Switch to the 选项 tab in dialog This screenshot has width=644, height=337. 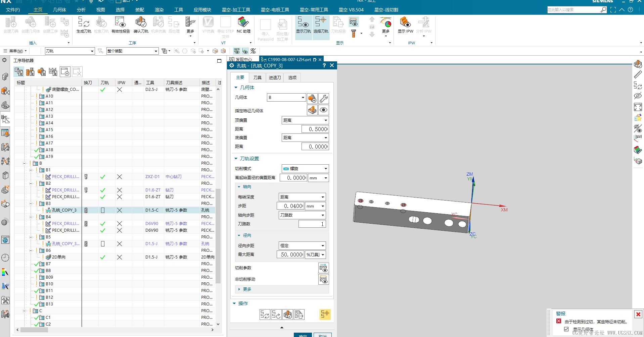(292, 77)
